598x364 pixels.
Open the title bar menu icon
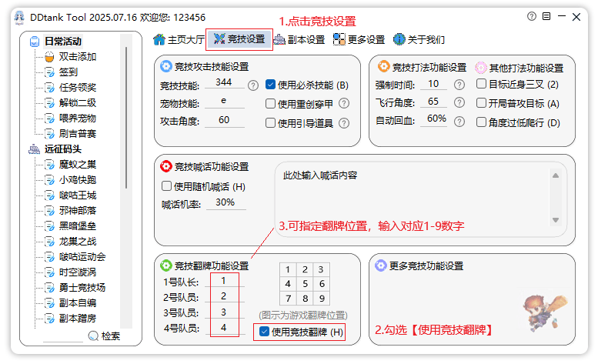click(546, 16)
